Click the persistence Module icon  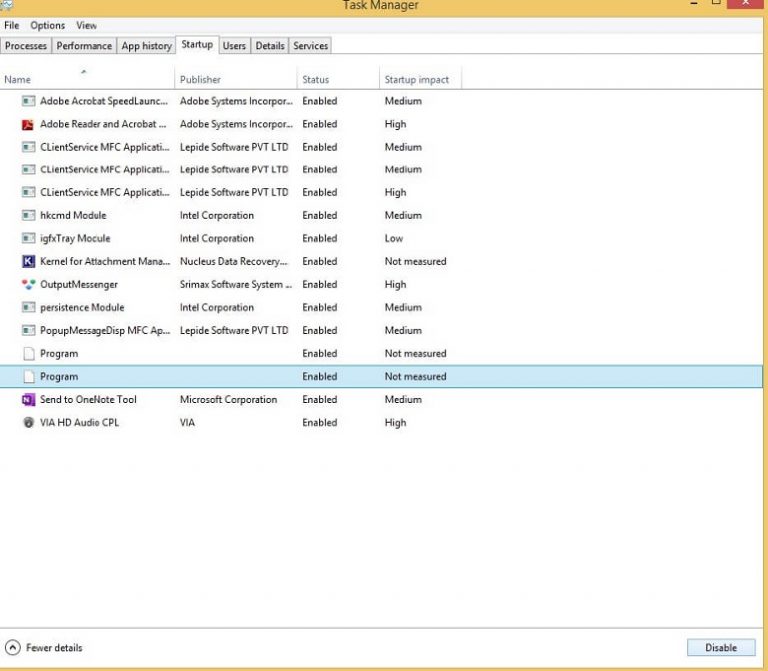coord(28,308)
